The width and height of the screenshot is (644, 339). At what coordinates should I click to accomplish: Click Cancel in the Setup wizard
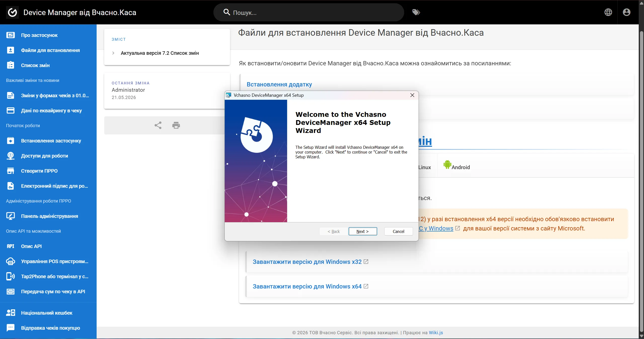pyautogui.click(x=398, y=231)
